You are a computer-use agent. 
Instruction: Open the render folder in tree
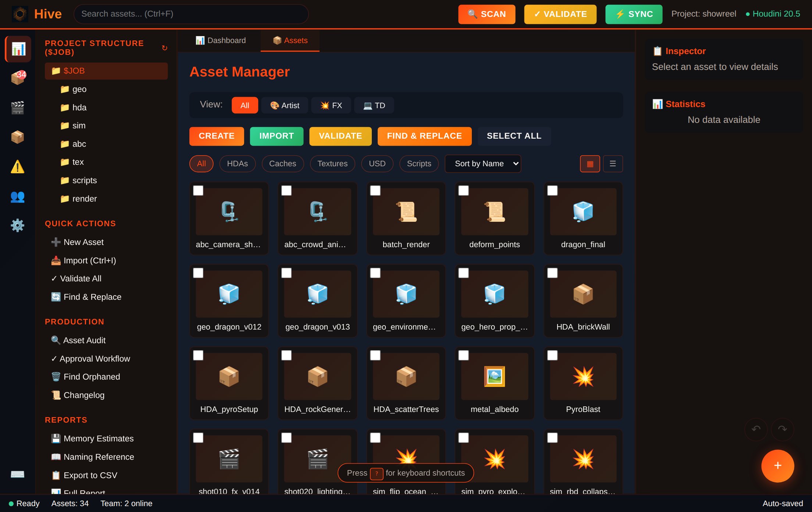(110, 199)
